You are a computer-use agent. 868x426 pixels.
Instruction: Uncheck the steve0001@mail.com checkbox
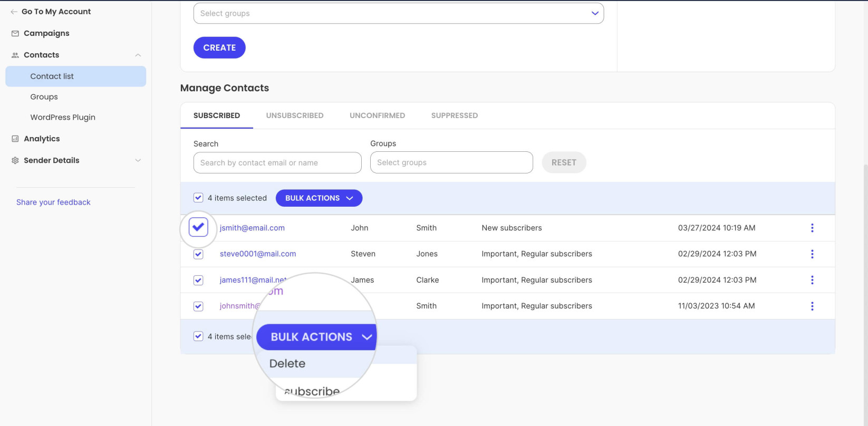tap(198, 254)
